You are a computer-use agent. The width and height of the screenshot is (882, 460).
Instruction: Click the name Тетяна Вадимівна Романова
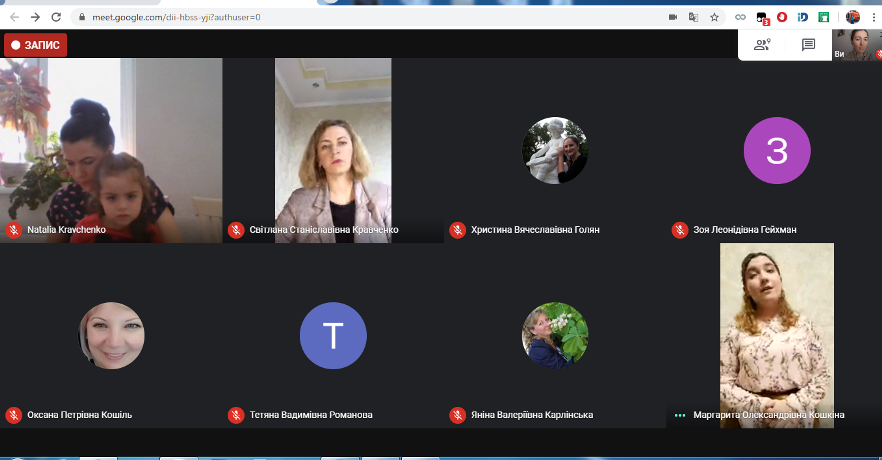click(311, 415)
